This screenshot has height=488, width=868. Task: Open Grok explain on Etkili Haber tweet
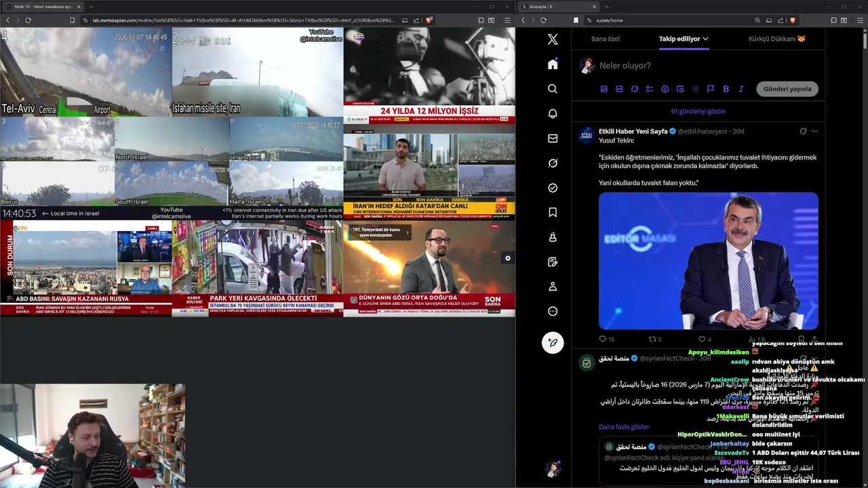click(x=803, y=131)
